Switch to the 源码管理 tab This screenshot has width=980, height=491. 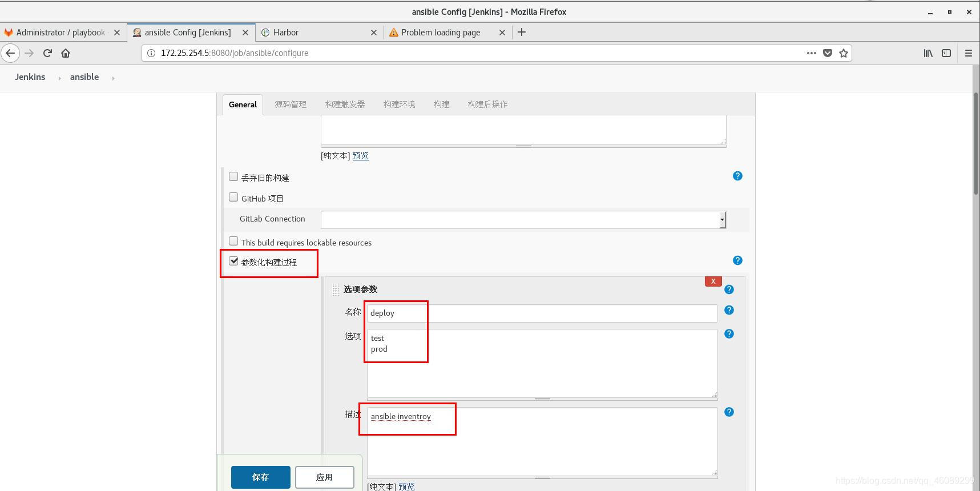[291, 104]
